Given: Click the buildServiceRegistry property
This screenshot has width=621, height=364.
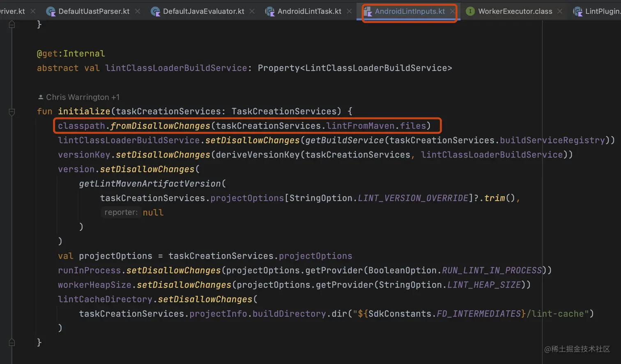Looking at the screenshot, I should coord(552,140).
